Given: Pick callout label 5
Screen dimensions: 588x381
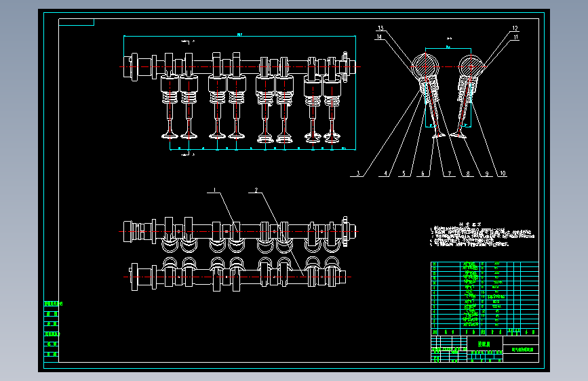Looking at the screenshot, I should click(x=404, y=174).
